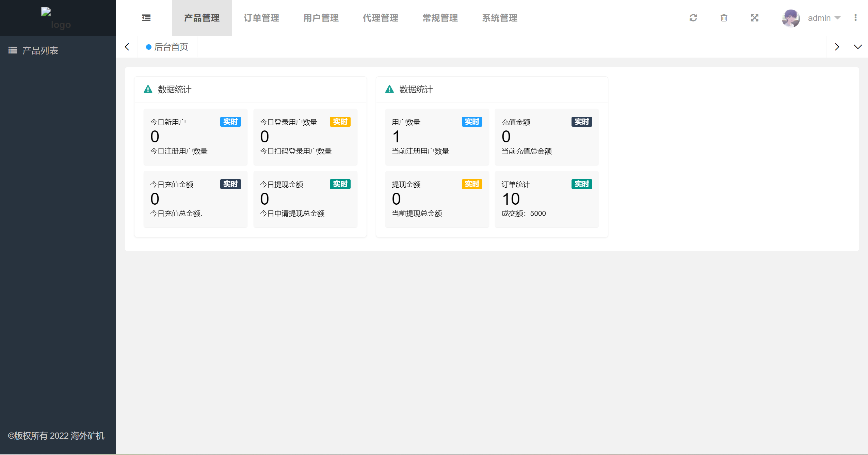Click the first 数据统计 warning triangle icon
Screen dimensions: 868x455
click(148, 89)
